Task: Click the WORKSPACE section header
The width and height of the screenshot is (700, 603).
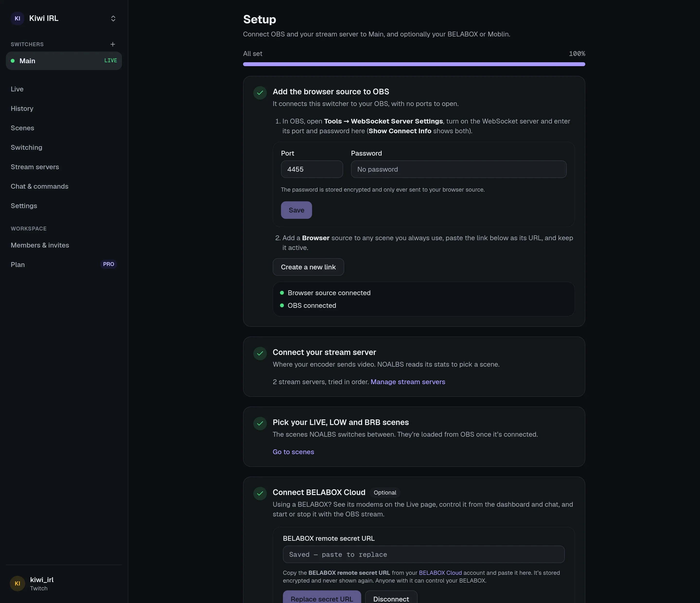Action: 29,229
